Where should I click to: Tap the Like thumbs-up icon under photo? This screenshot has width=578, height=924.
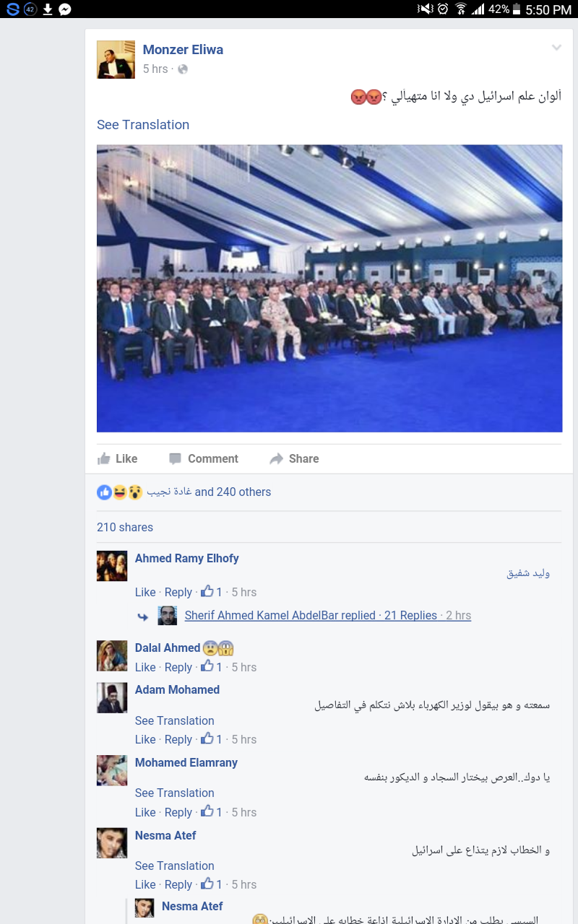tap(104, 458)
